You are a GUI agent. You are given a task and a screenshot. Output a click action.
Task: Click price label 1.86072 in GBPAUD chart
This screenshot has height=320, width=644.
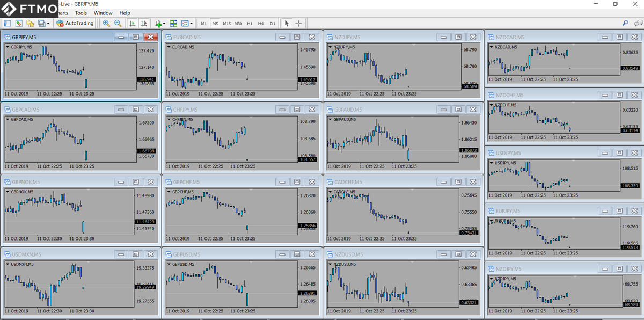[469, 150]
